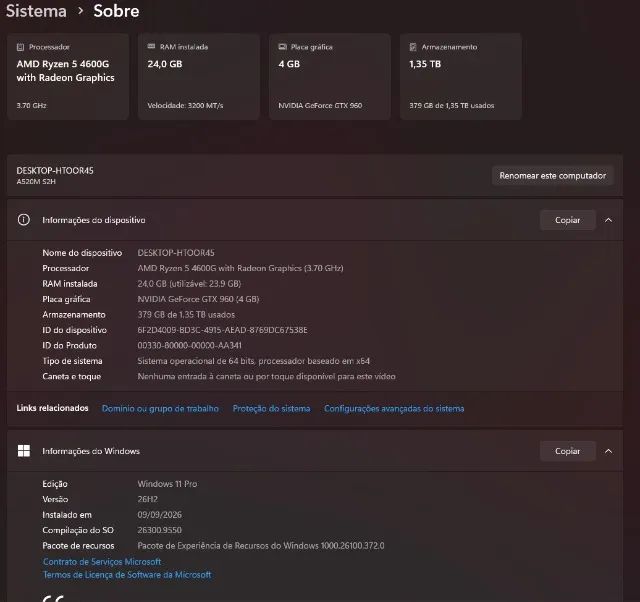Select the Windows 11 Pro edition value

tap(167, 484)
